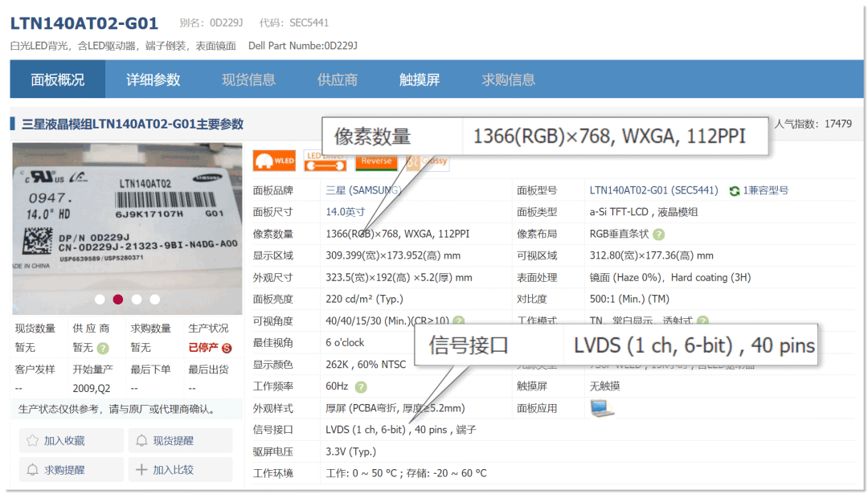This screenshot has width=868, height=494.
Task: Click the LED Driver badge icon
Action: (x=325, y=161)
